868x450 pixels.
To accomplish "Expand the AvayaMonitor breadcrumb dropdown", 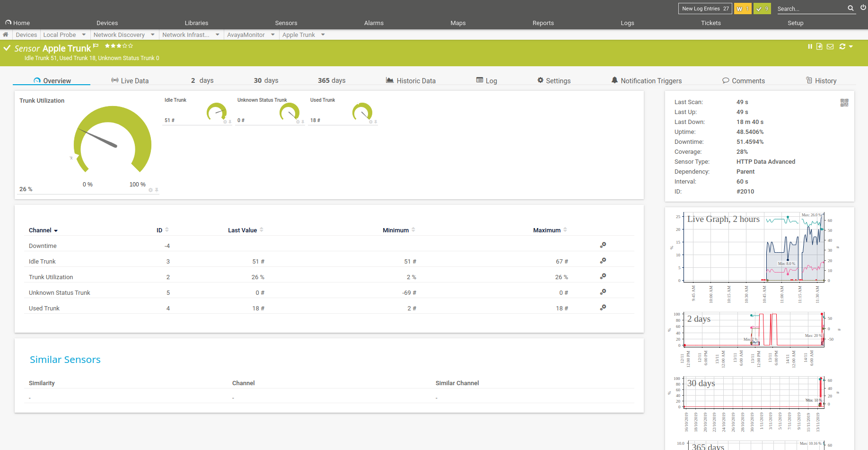I will pos(273,35).
